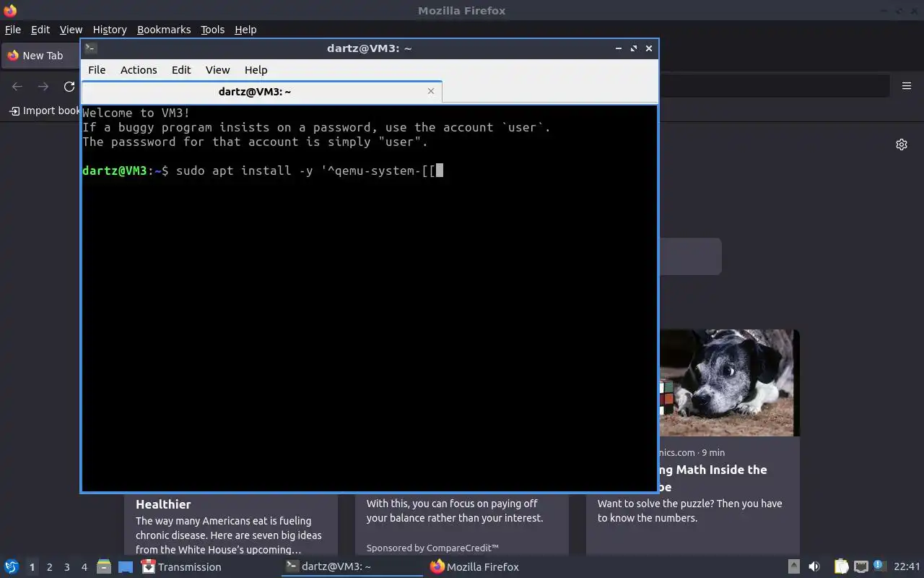
Task: Close the terminal window
Action: 649,48
